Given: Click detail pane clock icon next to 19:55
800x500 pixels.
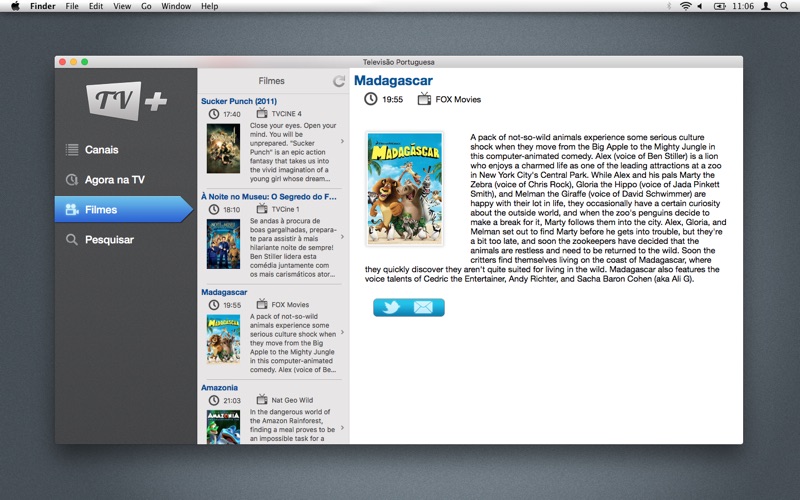Looking at the screenshot, I should click(x=370, y=99).
